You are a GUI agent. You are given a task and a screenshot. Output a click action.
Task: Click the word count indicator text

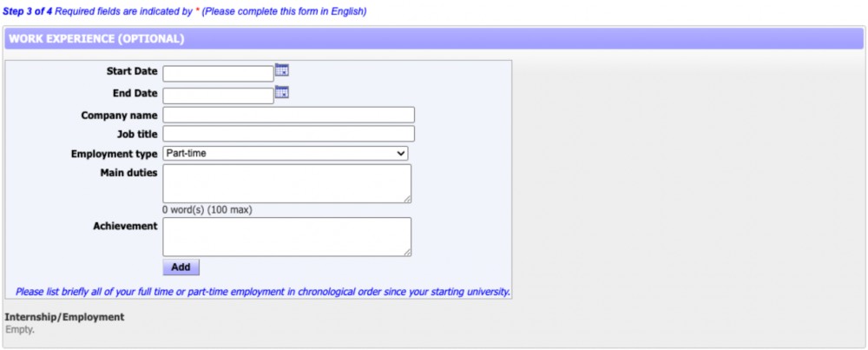[x=207, y=210]
